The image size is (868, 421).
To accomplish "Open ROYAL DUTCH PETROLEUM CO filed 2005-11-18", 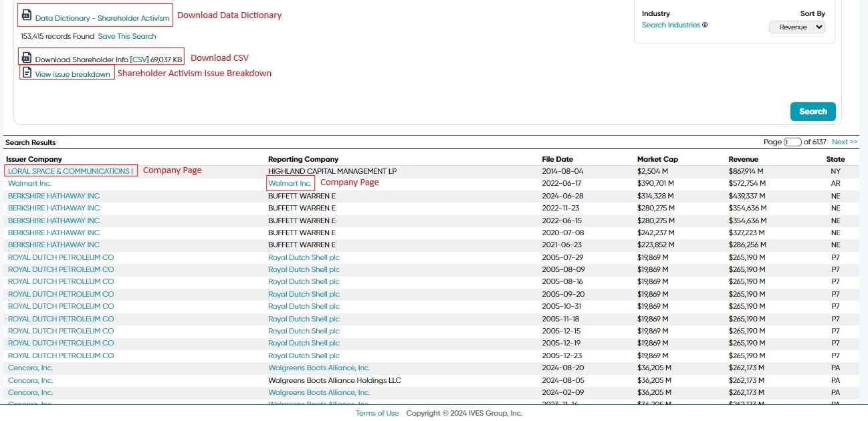I will point(61,319).
